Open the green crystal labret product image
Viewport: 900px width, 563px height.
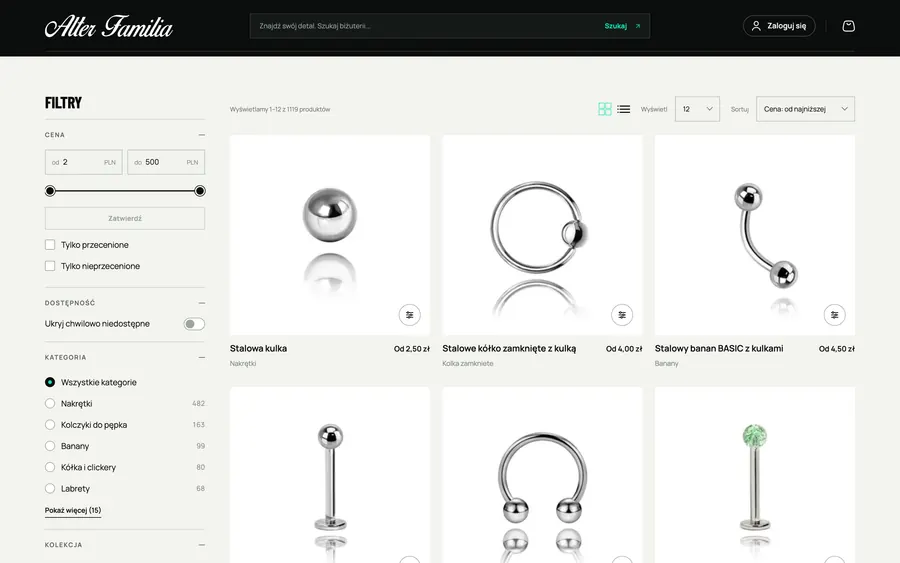point(754,475)
